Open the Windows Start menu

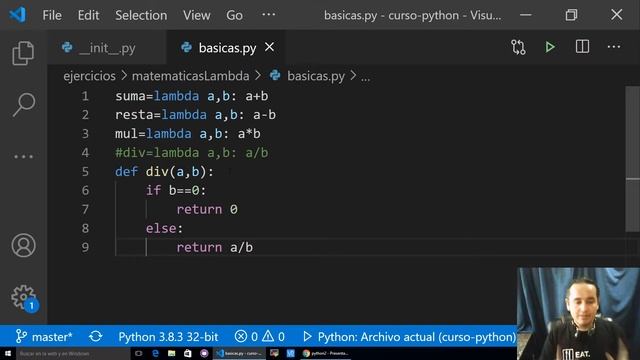8,353
